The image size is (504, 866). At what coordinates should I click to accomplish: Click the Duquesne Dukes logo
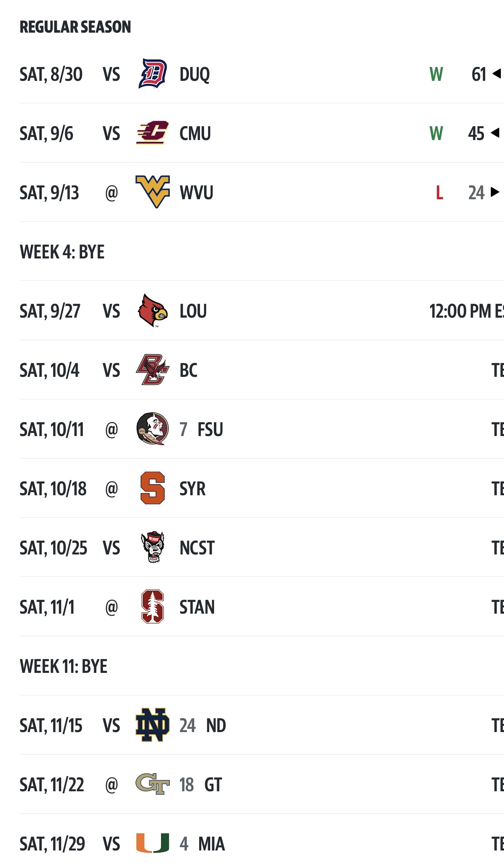(152, 74)
